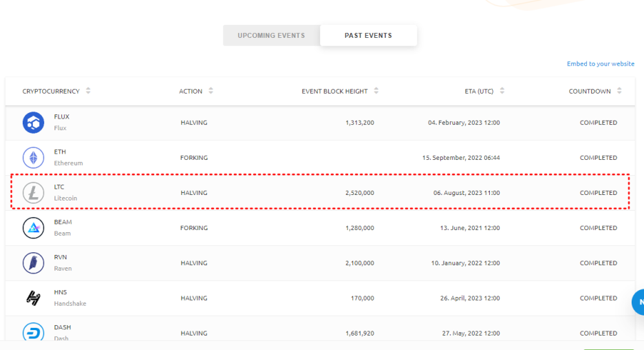The width and height of the screenshot is (644, 350).
Task: Sort table by Action column arrows
Action: [x=211, y=91]
